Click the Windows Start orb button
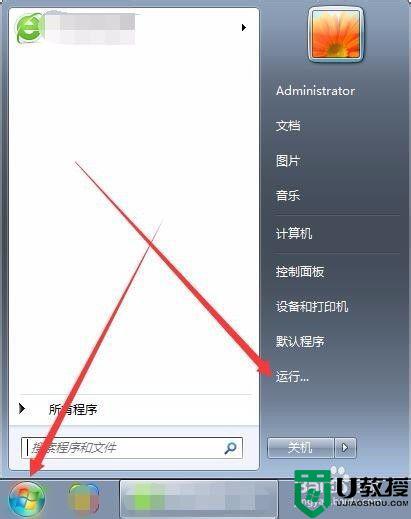 click(x=27, y=499)
